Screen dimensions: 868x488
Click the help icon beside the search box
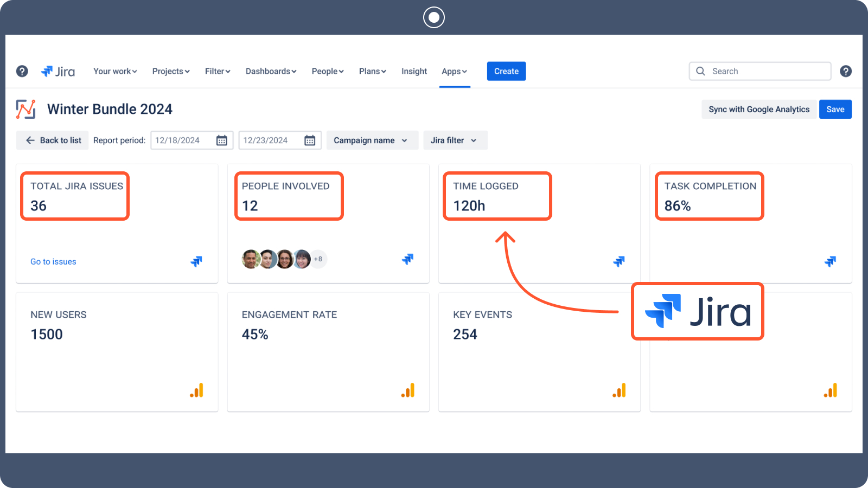point(846,71)
